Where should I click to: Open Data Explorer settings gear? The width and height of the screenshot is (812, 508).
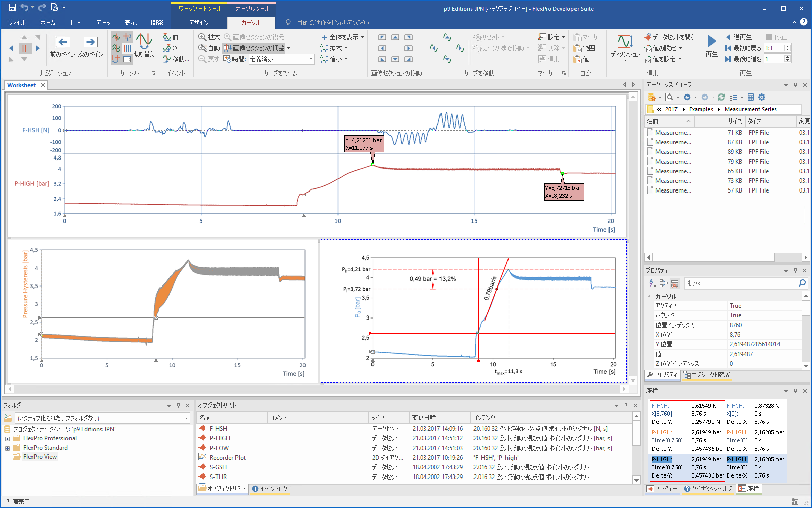pos(761,97)
